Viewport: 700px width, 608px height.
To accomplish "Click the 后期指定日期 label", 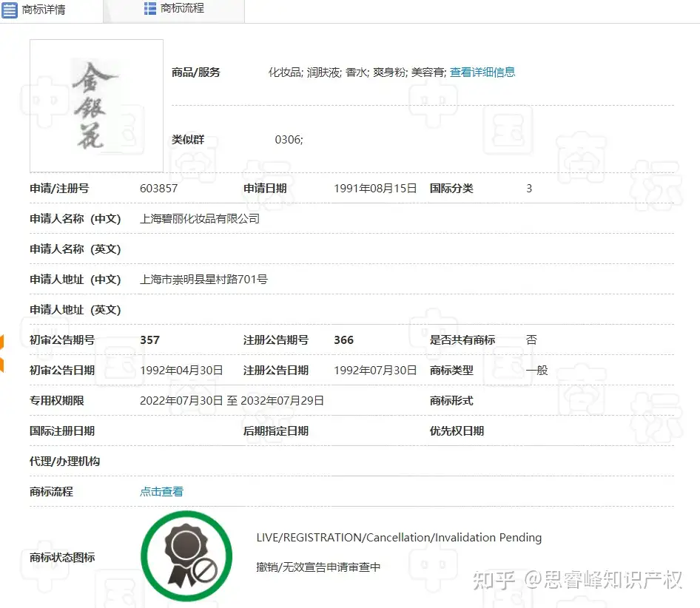I will tap(276, 431).
